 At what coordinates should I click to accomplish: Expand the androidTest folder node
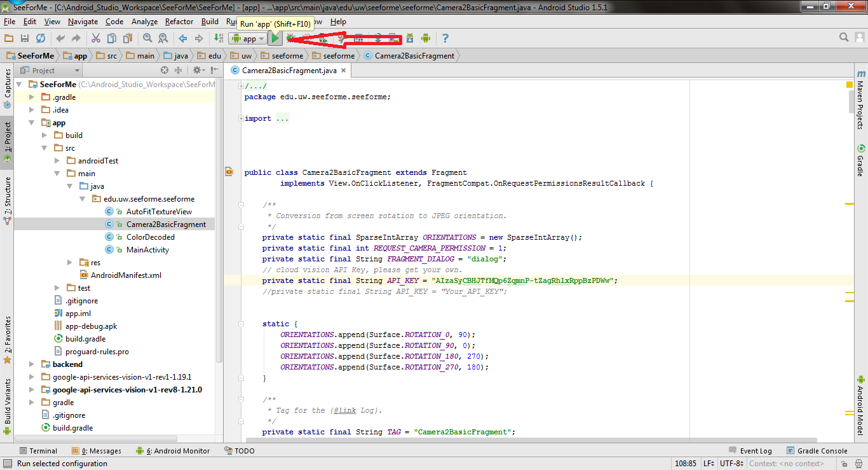point(57,161)
